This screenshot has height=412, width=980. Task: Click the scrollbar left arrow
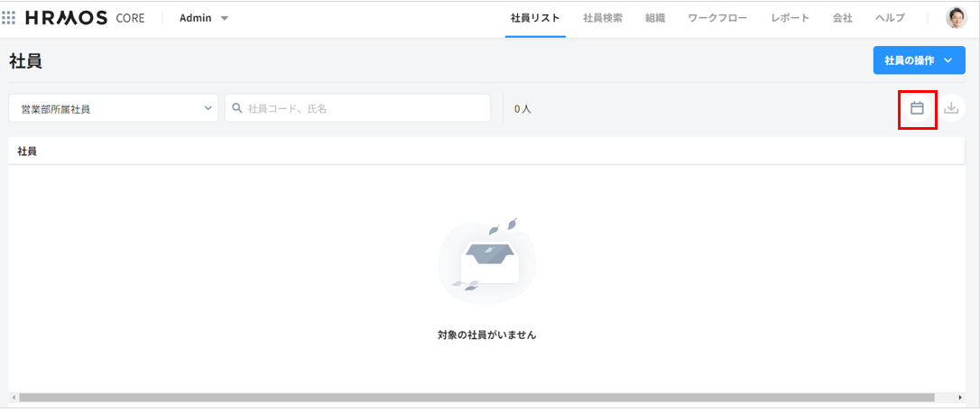(13, 398)
